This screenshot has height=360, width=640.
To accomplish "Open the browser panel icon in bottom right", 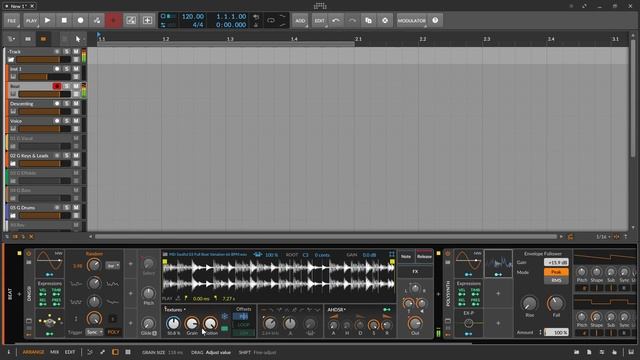I will point(576,352).
